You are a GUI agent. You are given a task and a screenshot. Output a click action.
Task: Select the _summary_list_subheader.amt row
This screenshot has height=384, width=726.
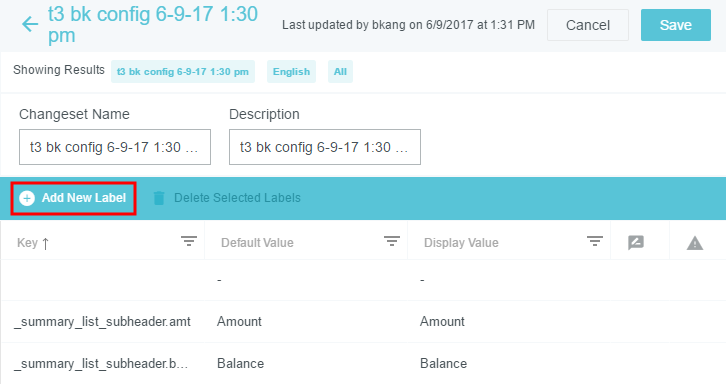pos(363,321)
